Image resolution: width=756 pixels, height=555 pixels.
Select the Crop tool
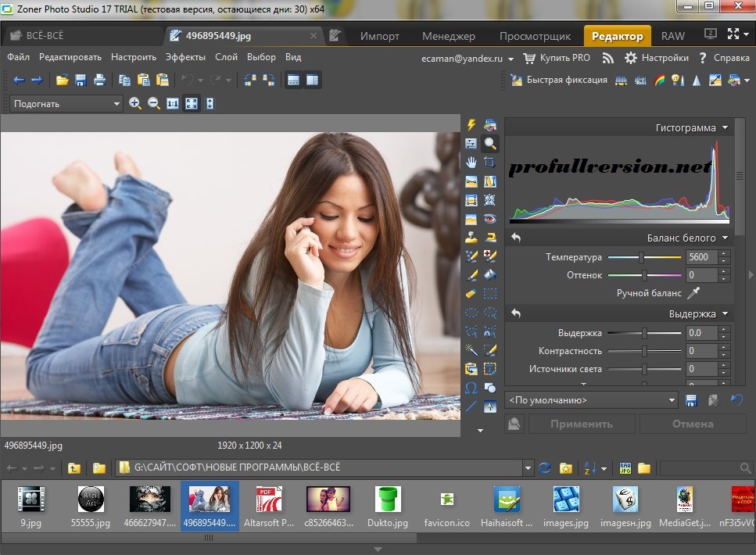491,162
